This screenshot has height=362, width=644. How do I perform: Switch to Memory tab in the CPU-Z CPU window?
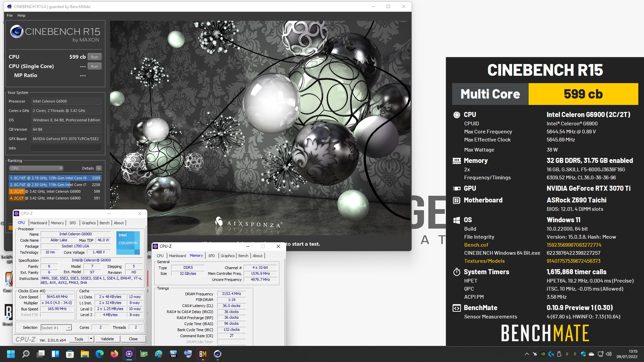click(x=57, y=223)
